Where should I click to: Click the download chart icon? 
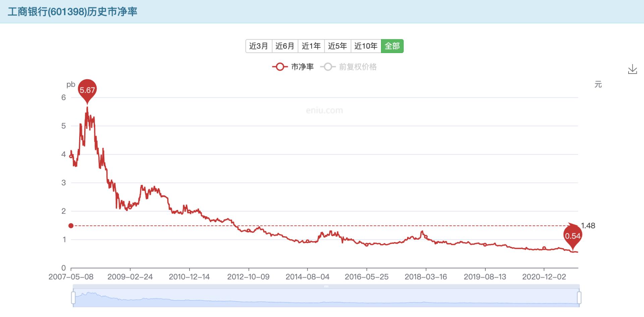pos(633,69)
